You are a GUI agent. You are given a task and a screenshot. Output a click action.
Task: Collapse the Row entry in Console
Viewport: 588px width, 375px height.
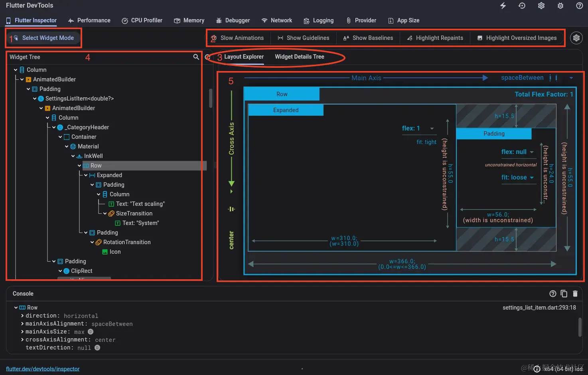click(x=16, y=308)
